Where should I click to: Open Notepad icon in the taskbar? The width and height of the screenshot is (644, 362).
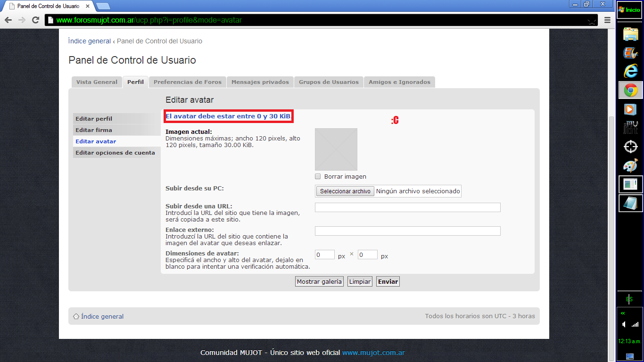pyautogui.click(x=630, y=203)
